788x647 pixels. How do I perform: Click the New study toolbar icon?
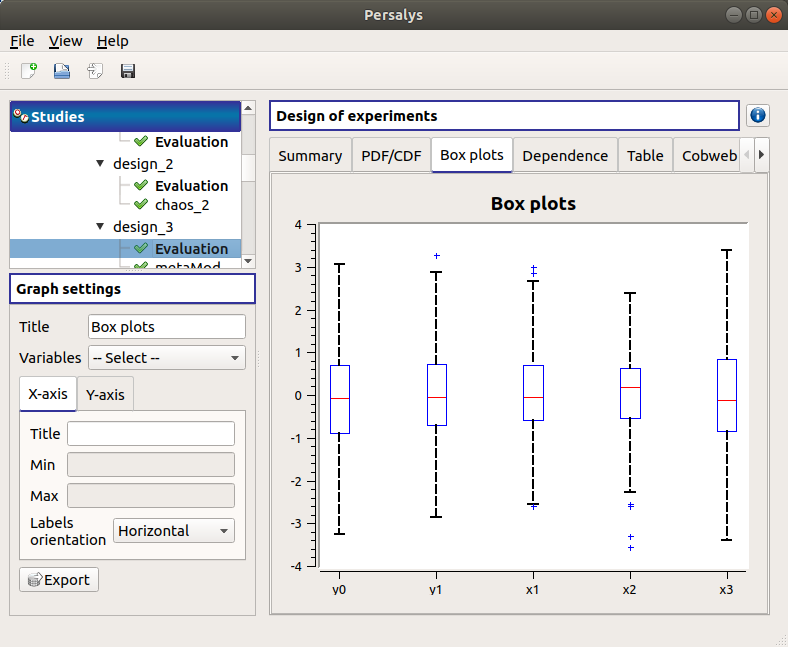[29, 71]
